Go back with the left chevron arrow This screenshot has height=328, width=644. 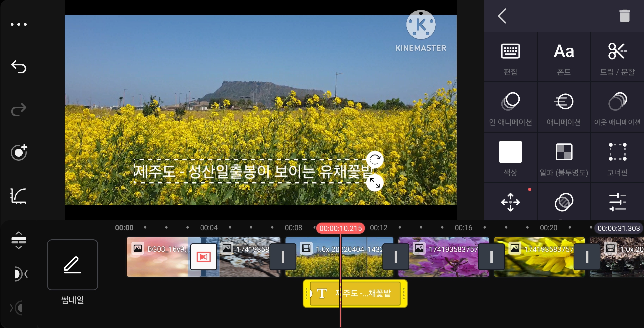pos(502,16)
